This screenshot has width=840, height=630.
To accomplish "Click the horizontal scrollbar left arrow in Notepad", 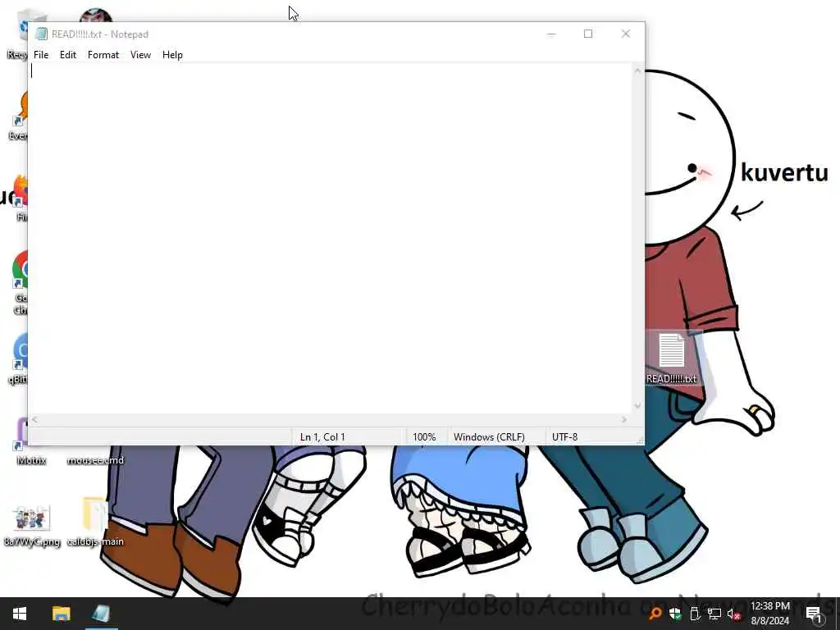I will point(34,420).
